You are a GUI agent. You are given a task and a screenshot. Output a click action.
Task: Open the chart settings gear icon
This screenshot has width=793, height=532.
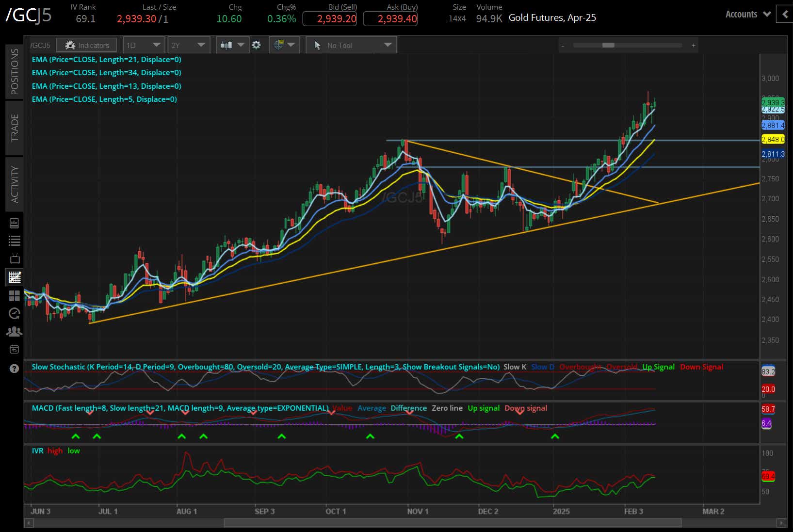pyautogui.click(x=257, y=45)
